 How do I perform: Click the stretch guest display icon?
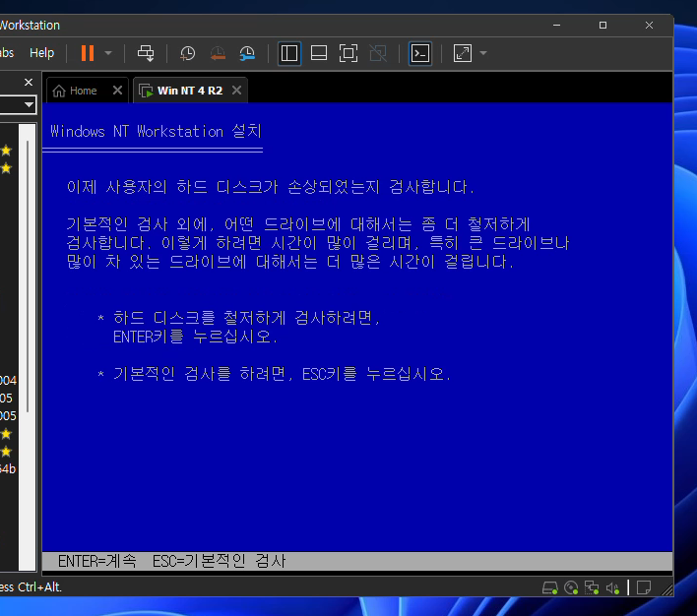pos(463,53)
